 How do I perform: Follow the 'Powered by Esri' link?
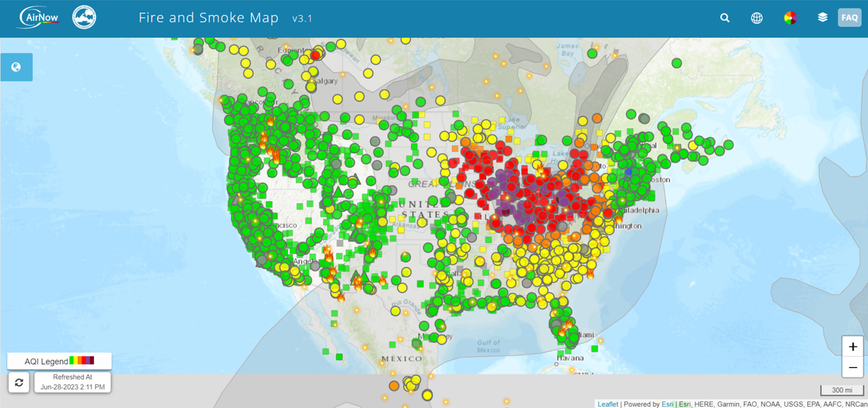(666, 404)
